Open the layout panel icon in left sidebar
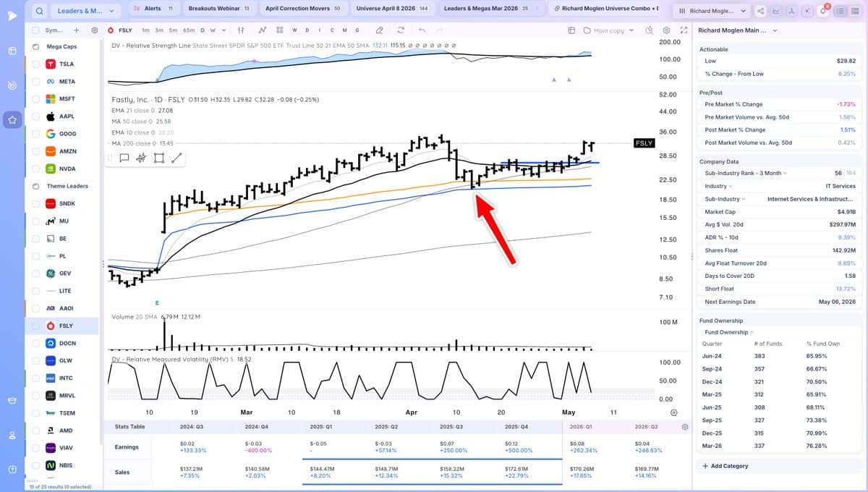The width and height of the screenshot is (868, 492). pos(12,51)
